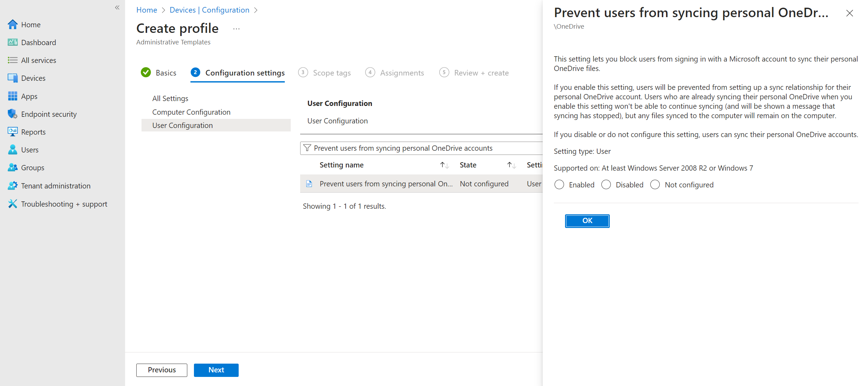
Task: Click the Users person icon
Action: pos(13,150)
